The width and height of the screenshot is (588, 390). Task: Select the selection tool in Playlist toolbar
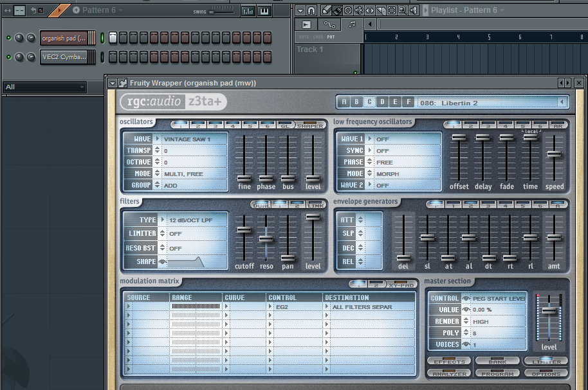tap(392, 10)
